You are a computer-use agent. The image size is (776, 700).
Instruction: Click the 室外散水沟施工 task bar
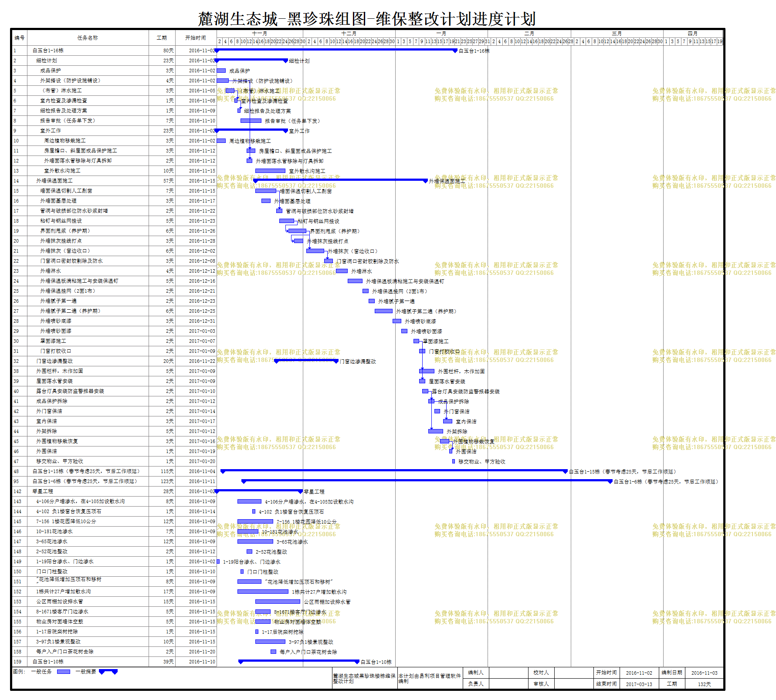tap(270, 171)
